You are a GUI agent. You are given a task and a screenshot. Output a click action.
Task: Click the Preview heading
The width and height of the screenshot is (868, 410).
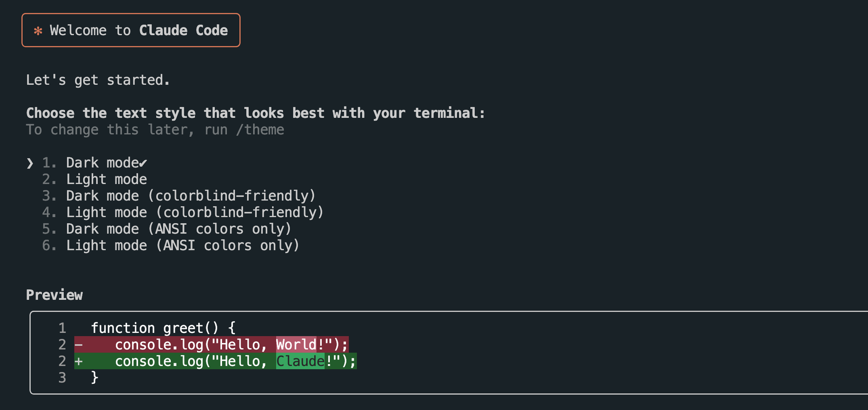click(54, 295)
